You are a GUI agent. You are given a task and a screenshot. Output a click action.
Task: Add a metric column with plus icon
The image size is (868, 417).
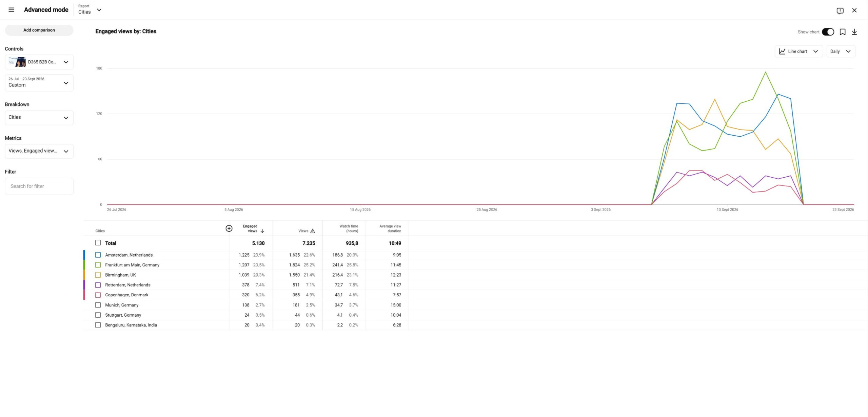click(229, 229)
